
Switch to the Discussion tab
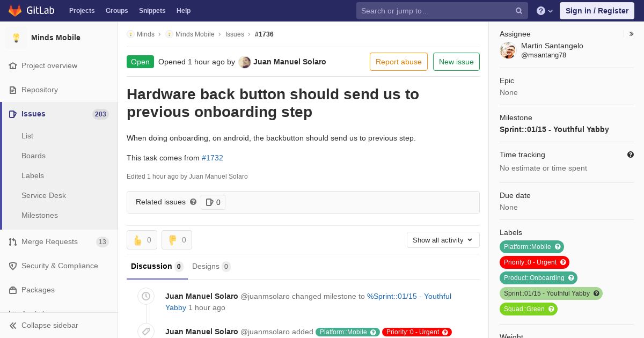[x=157, y=266]
